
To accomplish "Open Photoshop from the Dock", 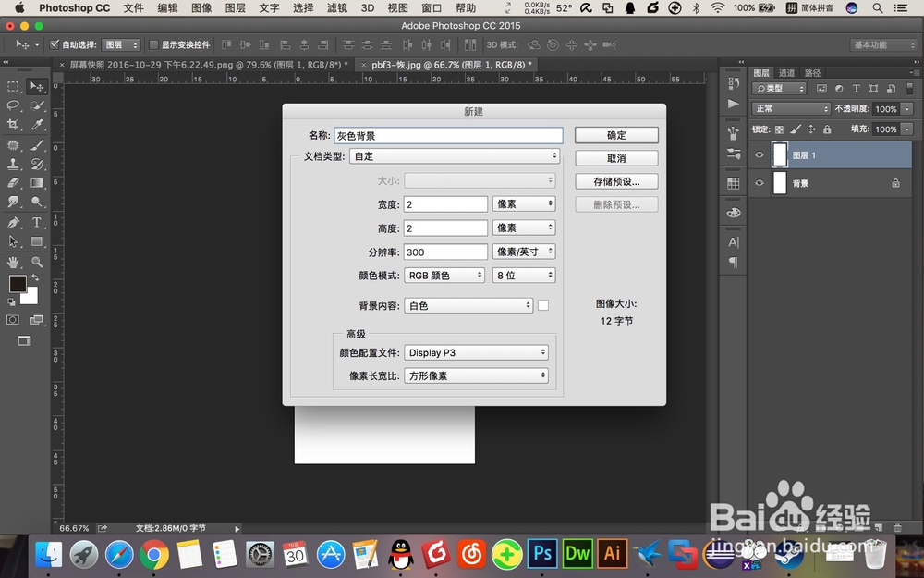I will pyautogui.click(x=542, y=554).
